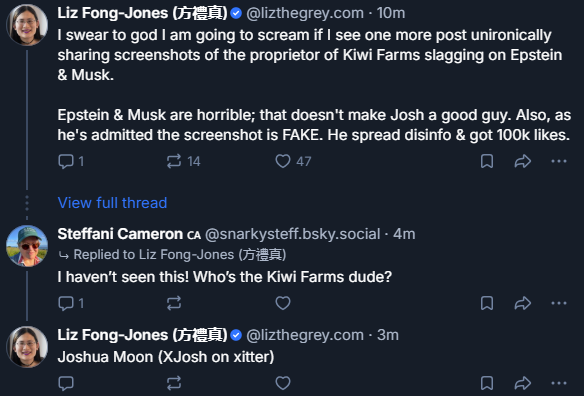Viewport: 584px width, 396px height.
Task: Click View full thread link
Action: [x=112, y=203]
